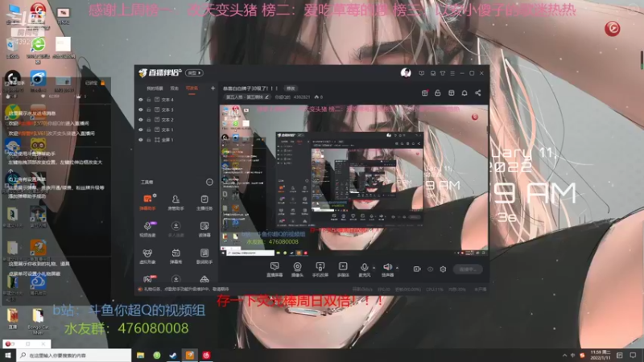Open the 视频连麦 tool
This screenshot has width=644, height=362.
coord(147,229)
